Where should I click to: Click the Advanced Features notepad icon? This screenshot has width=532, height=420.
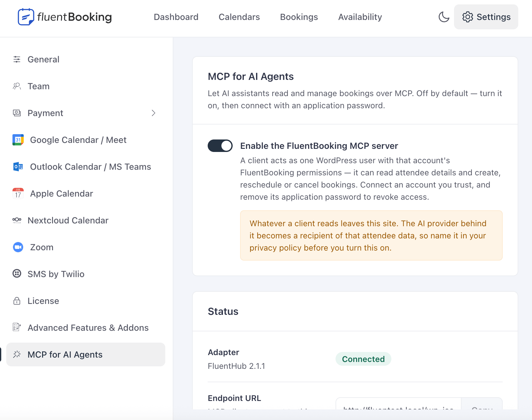pyautogui.click(x=17, y=327)
